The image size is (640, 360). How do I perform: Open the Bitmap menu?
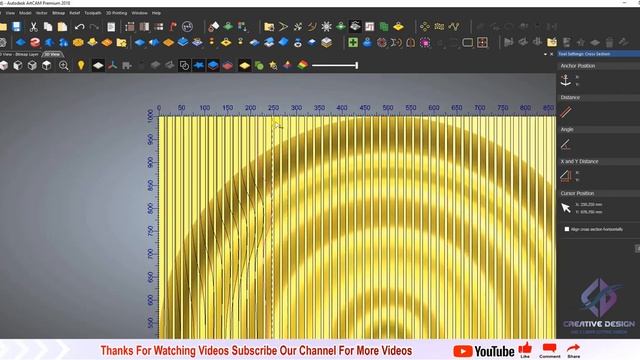[x=58, y=13]
